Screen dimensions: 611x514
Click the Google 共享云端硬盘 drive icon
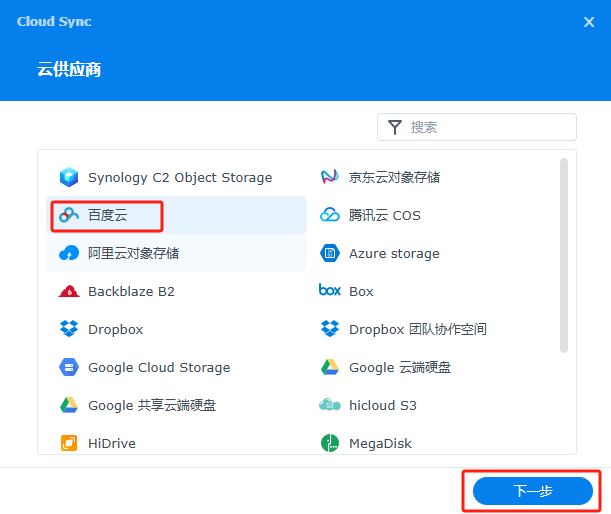(69, 405)
